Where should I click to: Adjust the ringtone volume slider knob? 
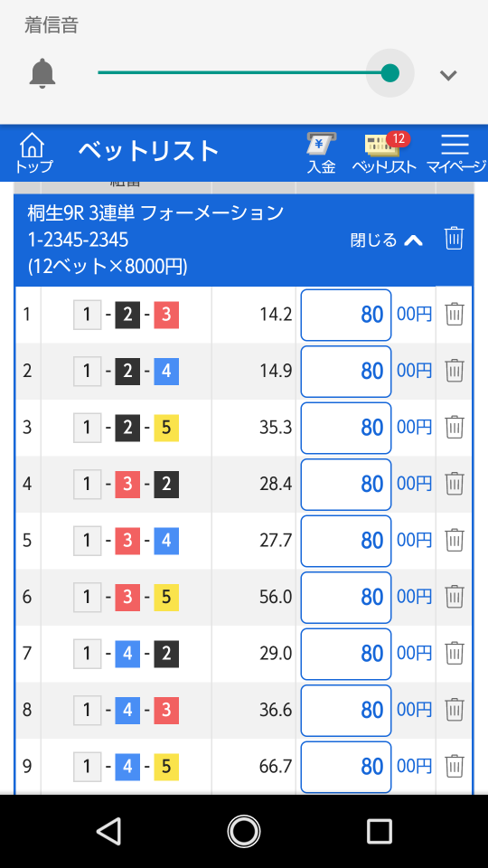(x=390, y=73)
